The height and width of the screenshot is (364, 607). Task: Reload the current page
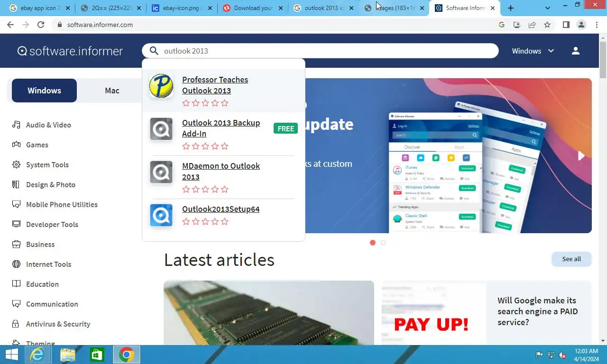tap(41, 25)
